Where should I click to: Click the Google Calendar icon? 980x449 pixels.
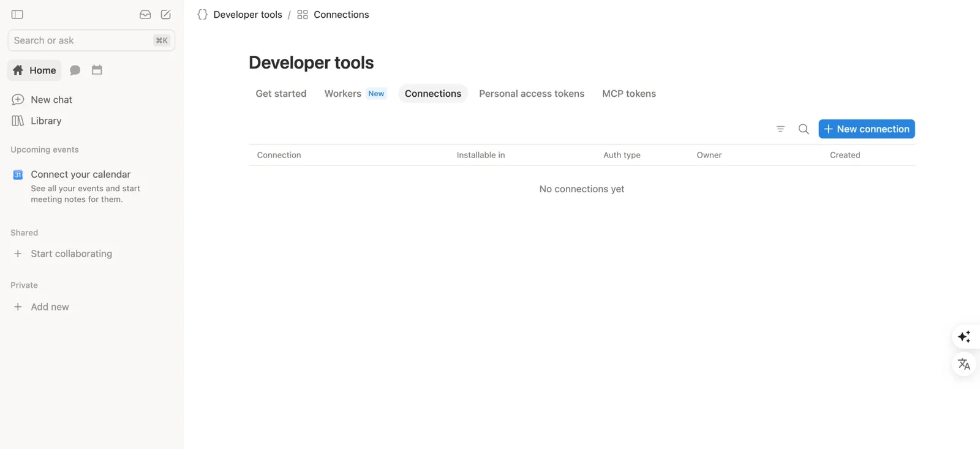coord(18,175)
